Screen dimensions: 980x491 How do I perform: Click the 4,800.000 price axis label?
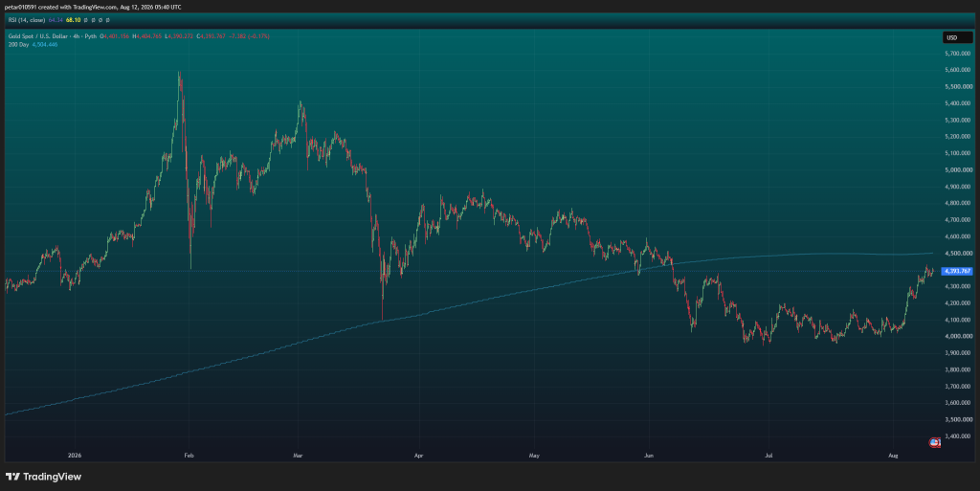click(x=959, y=203)
